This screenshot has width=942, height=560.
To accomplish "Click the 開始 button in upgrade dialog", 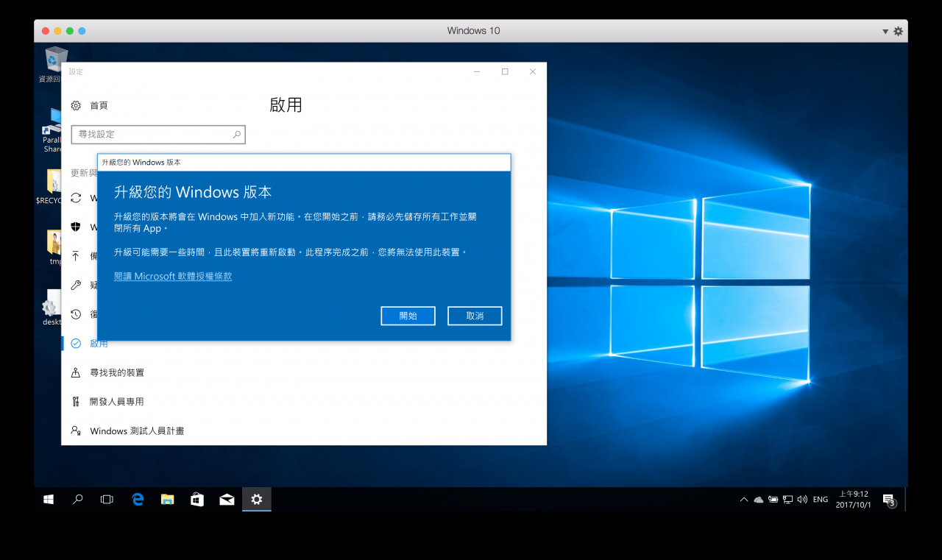I will [408, 316].
